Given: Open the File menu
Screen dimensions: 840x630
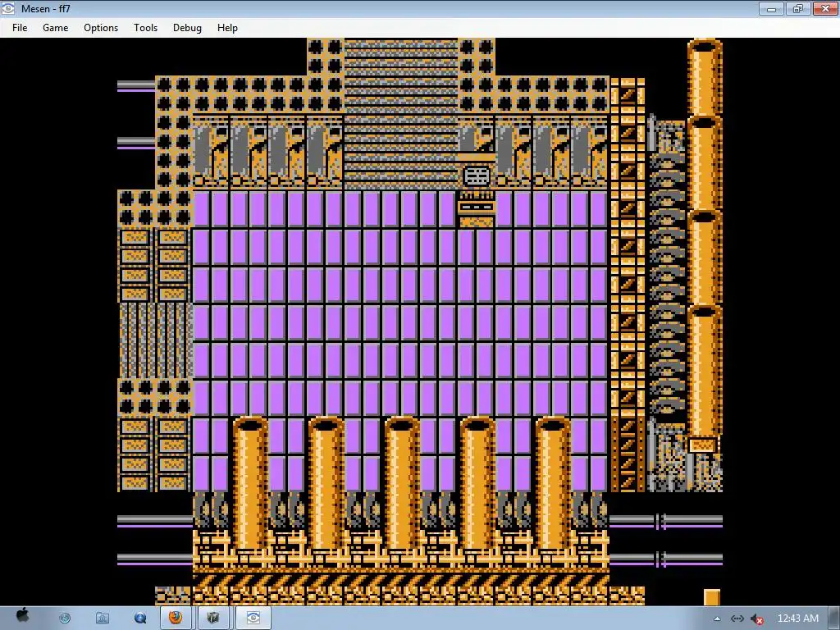Looking at the screenshot, I should [20, 28].
